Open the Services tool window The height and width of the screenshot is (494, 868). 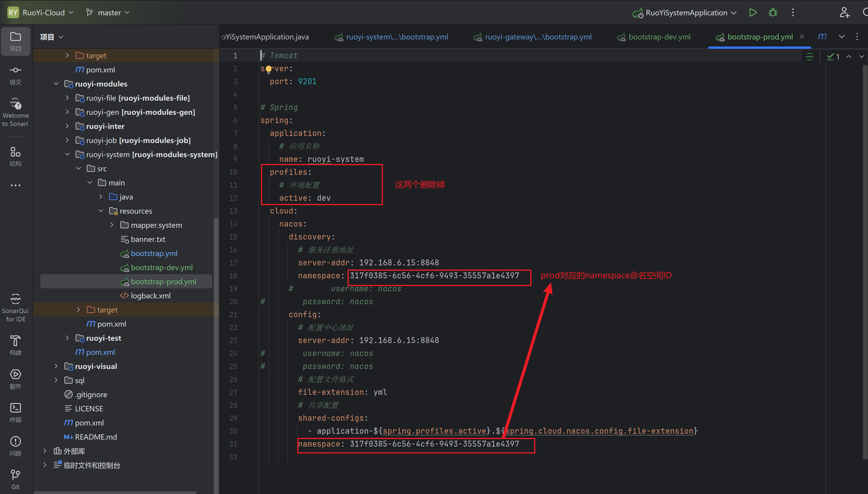[x=15, y=379]
